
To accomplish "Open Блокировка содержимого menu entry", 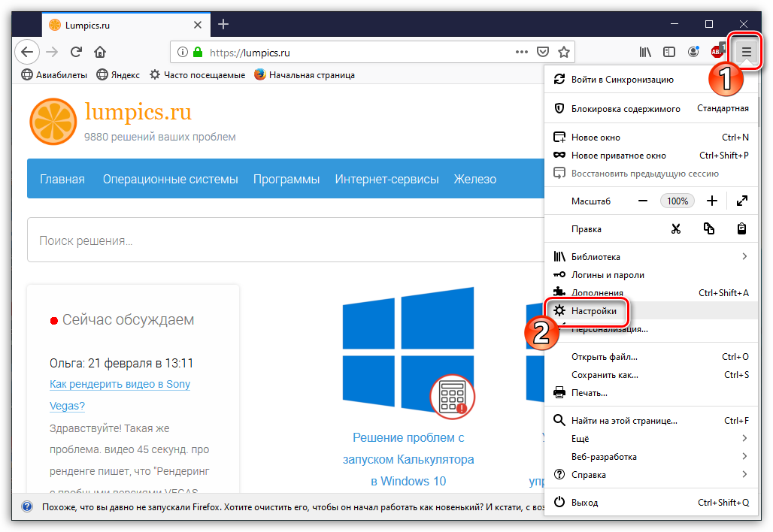I will point(650,108).
